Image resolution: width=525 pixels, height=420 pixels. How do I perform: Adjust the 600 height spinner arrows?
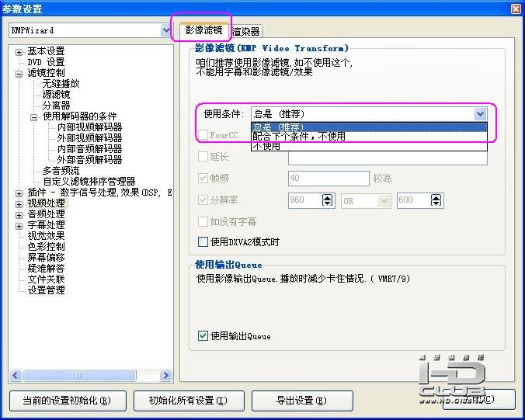click(x=436, y=200)
